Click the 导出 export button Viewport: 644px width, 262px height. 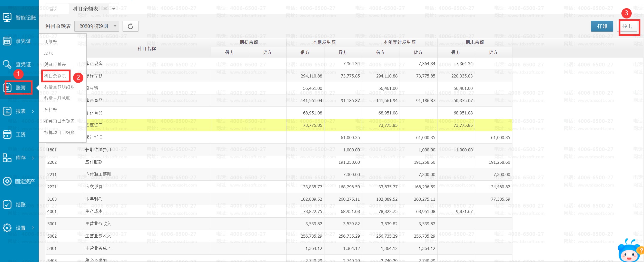pos(627,26)
